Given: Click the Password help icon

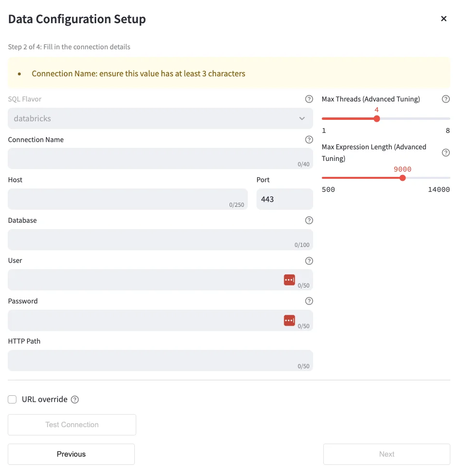Looking at the screenshot, I should pyautogui.click(x=309, y=301).
